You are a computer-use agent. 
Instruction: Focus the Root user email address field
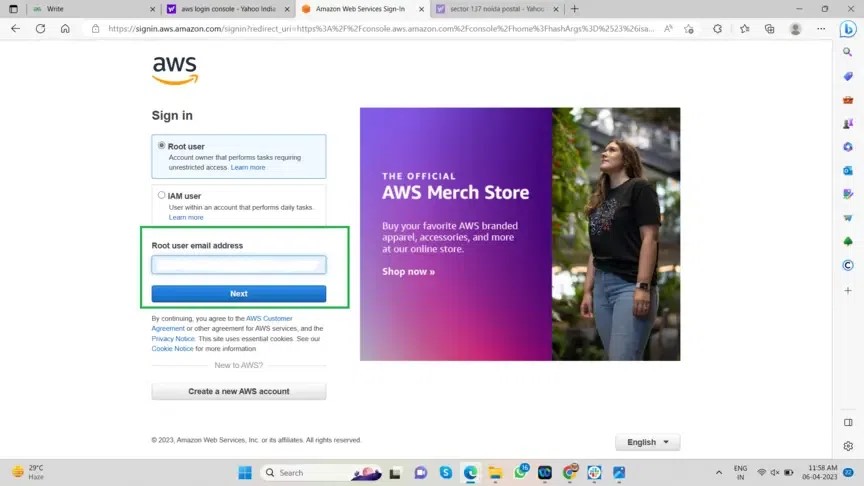point(238,265)
